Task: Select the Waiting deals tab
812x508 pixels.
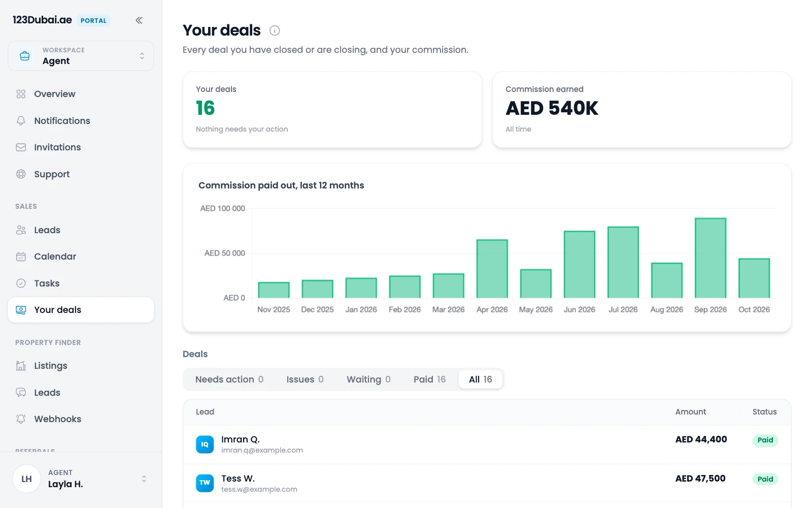Action: coord(368,379)
